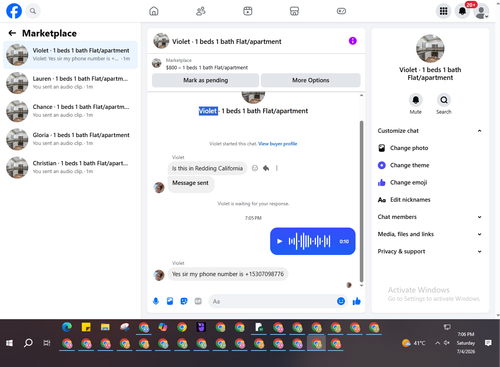Click the message 'Yes sir my phone number is +15307098776'

click(x=228, y=274)
